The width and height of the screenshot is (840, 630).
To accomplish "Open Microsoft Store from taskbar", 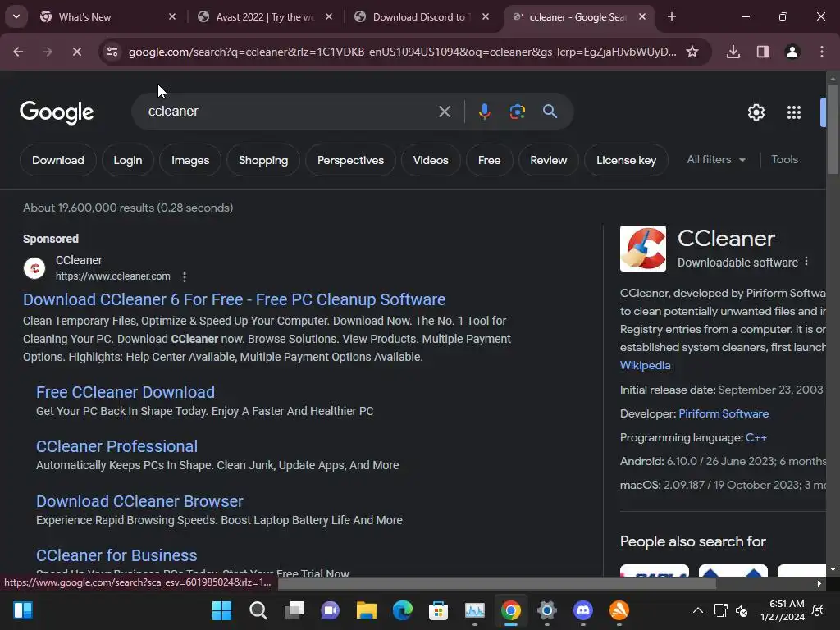I will [438, 610].
